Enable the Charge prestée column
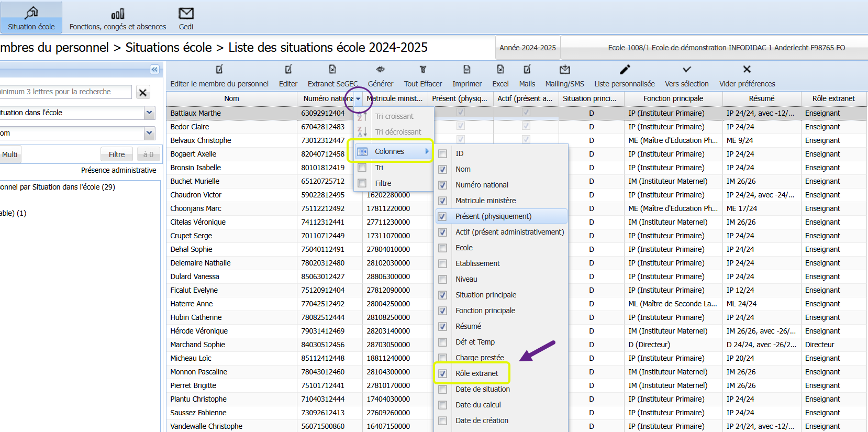 pos(443,358)
